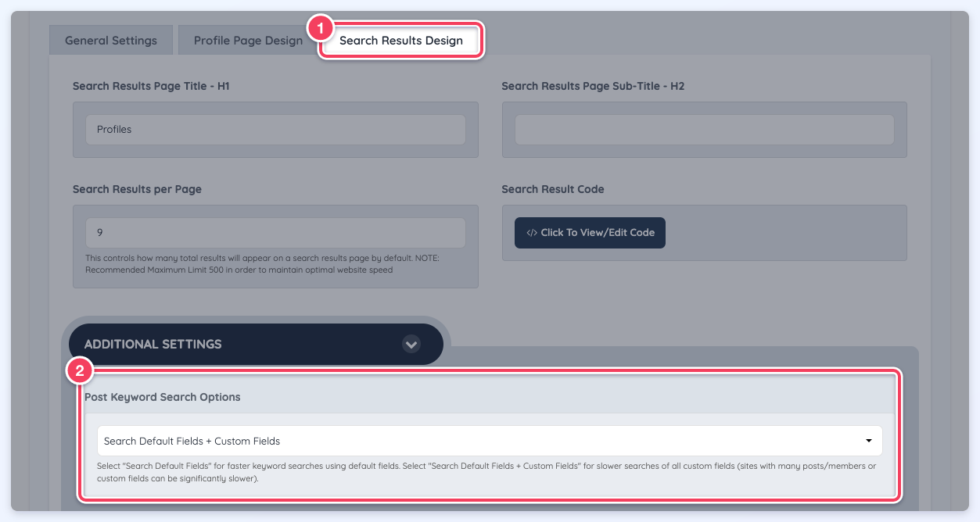Focus the Search Results Page Sub-Title field

coord(704,130)
